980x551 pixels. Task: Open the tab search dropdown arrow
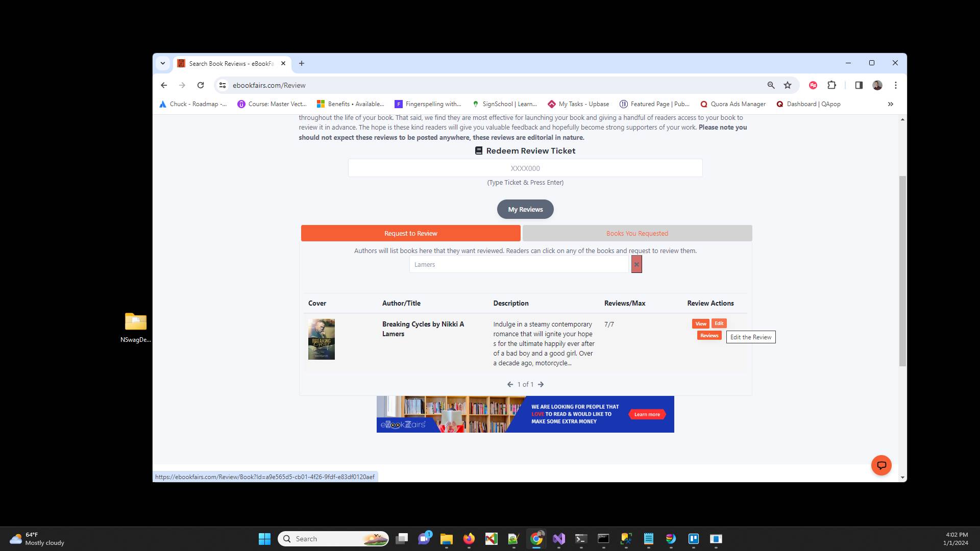coord(162,63)
